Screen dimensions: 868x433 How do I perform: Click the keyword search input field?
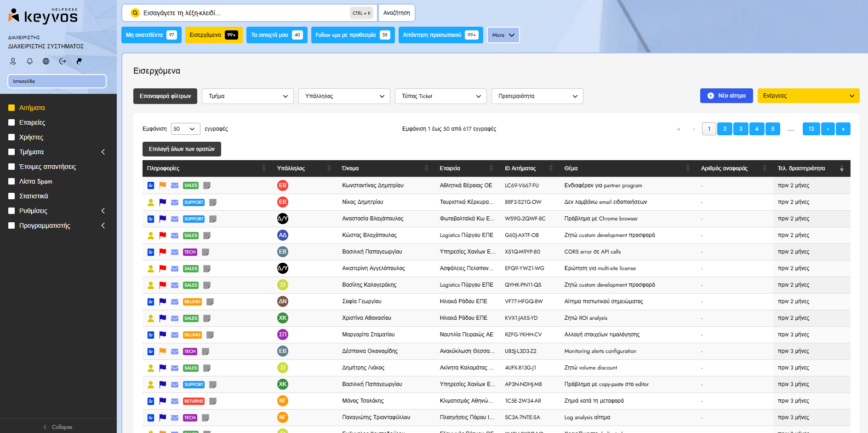[244, 13]
